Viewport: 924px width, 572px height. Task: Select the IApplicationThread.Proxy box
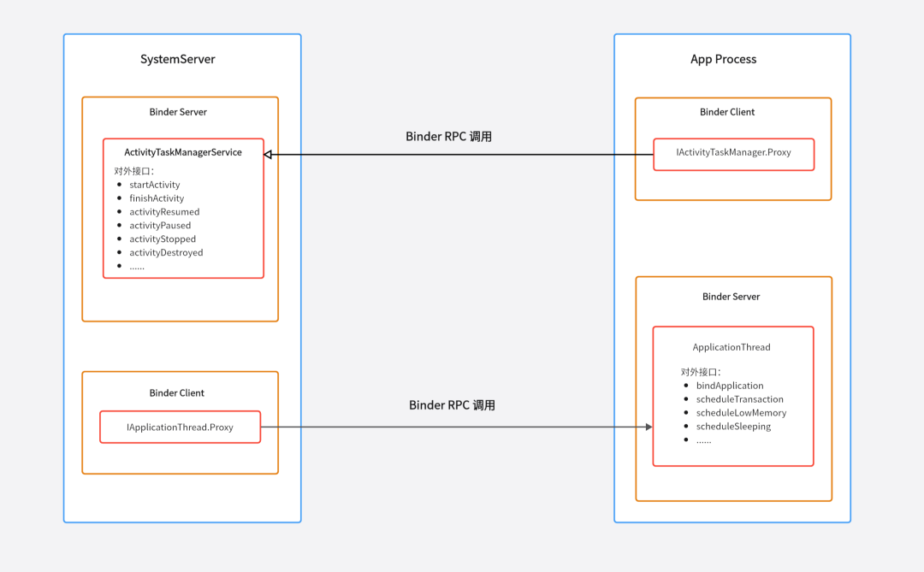pos(181,428)
